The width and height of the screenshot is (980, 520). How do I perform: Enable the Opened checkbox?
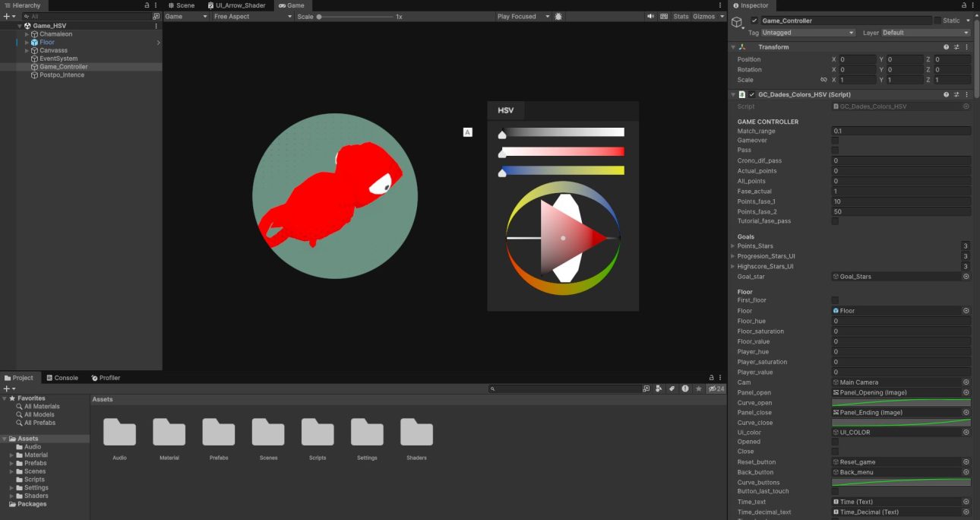tap(836, 442)
